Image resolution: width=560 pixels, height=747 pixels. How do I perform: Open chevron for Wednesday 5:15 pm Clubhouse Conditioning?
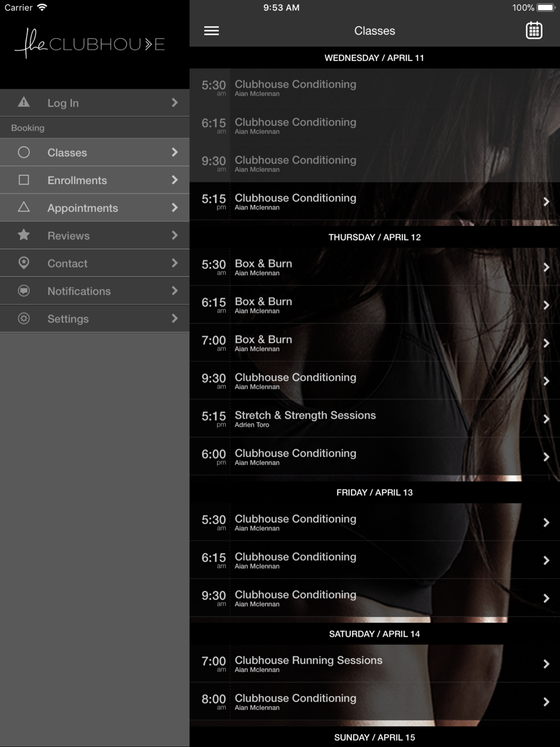tap(546, 202)
